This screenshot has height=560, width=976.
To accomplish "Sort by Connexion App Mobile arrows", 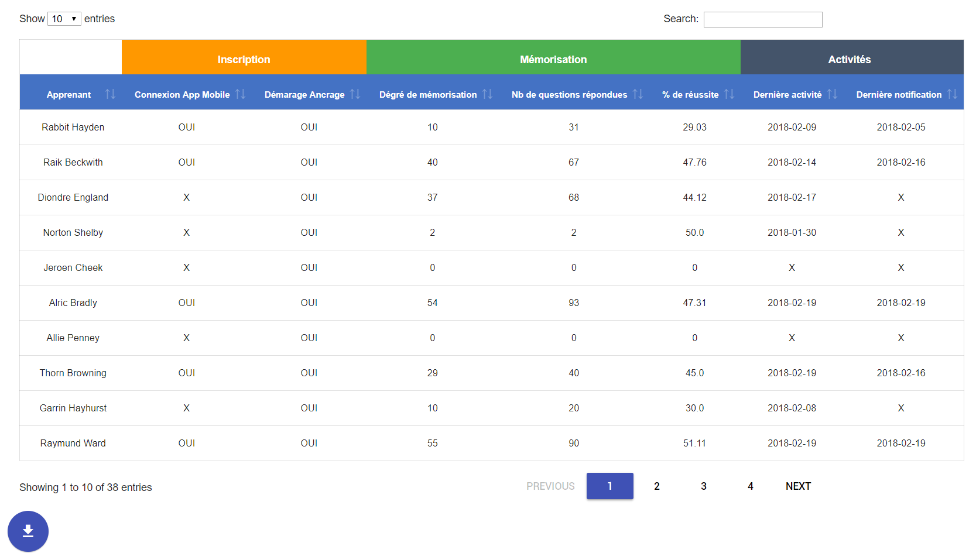I will pyautogui.click(x=240, y=94).
